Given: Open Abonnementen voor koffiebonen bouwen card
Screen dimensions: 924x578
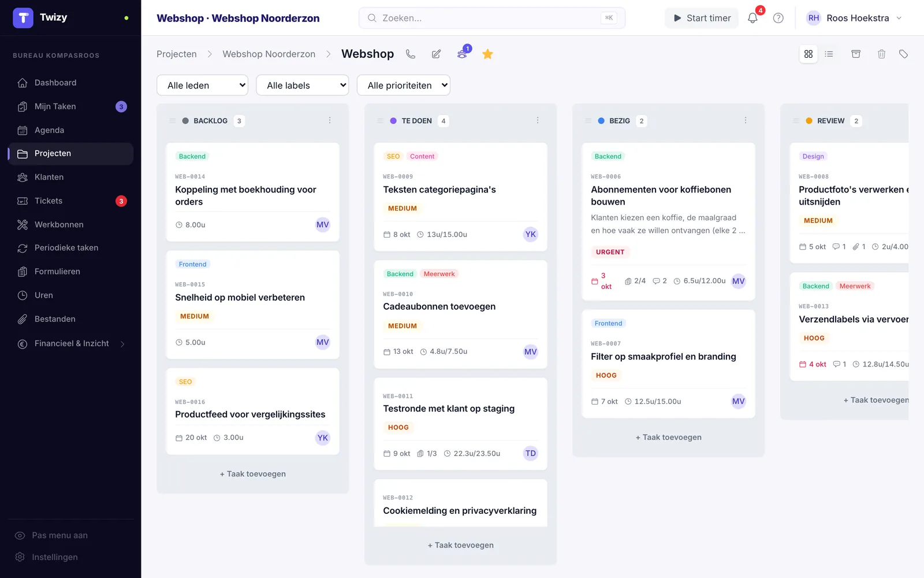Looking at the screenshot, I should [669, 221].
